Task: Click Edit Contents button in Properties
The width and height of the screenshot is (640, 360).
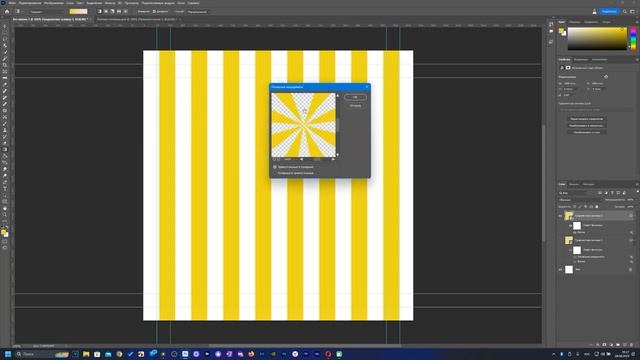Action: click(586, 119)
